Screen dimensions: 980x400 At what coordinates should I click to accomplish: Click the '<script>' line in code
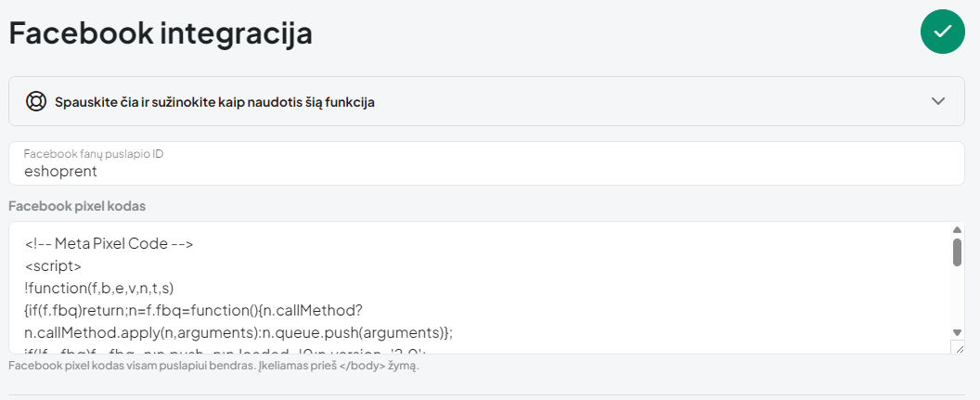[53, 266]
